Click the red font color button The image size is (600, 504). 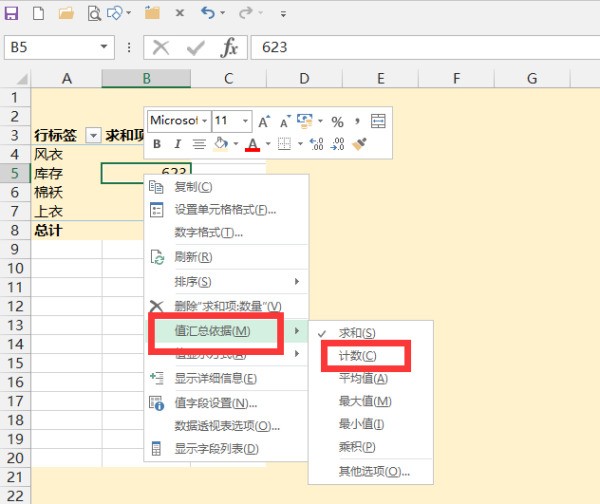[252, 144]
